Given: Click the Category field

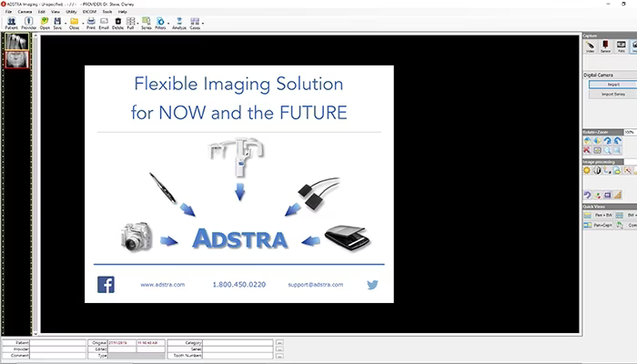Looking at the screenshot, I should [x=238, y=343].
